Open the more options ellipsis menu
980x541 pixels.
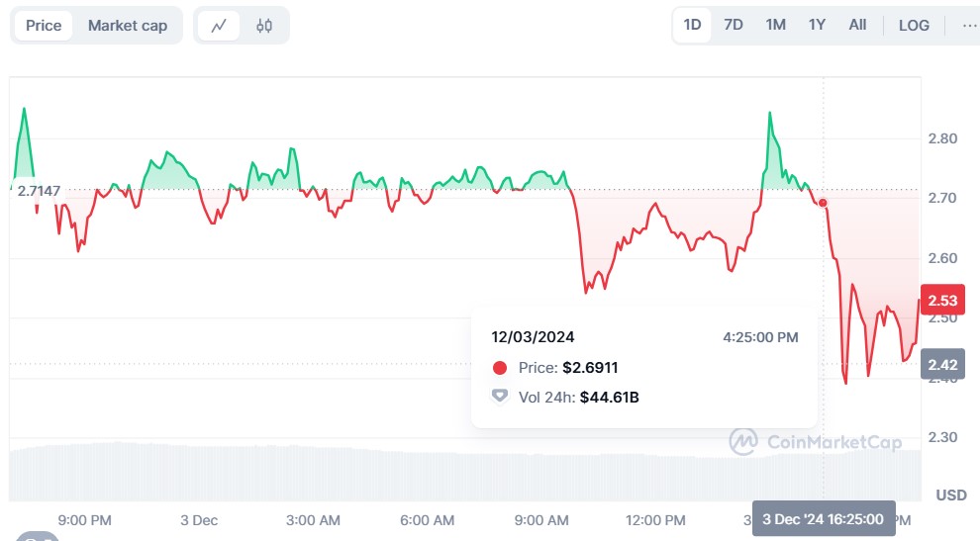969,25
